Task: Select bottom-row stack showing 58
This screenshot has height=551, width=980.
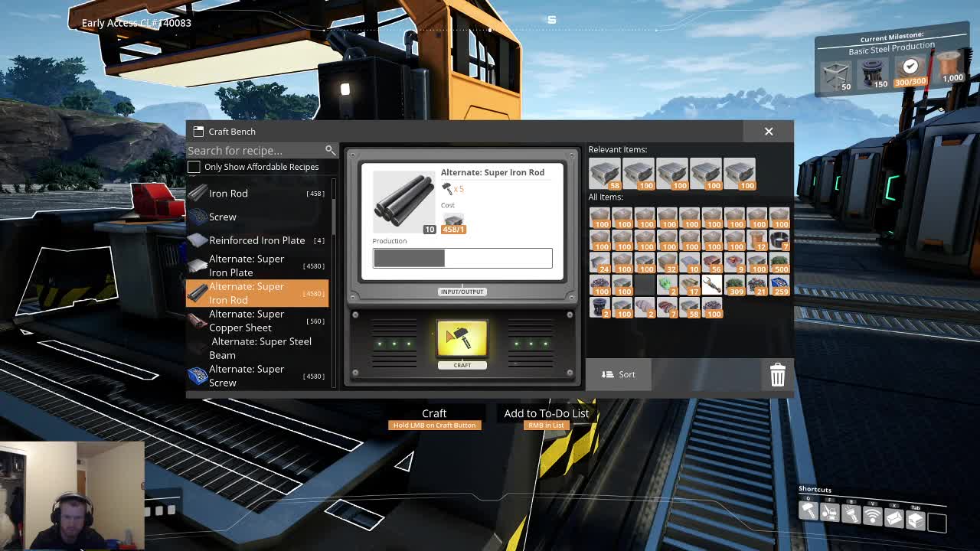Action: click(x=690, y=307)
